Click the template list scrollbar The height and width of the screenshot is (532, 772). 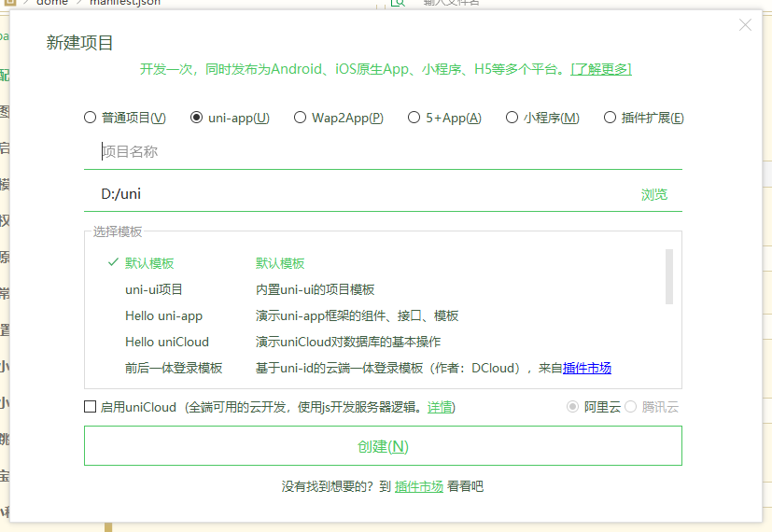[668, 276]
